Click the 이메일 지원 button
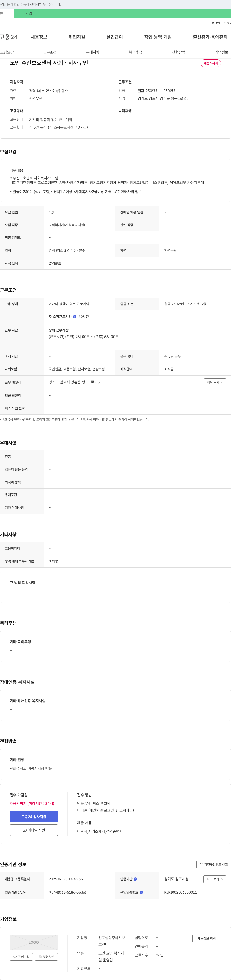This screenshot has width=231, height=980. coord(34,830)
